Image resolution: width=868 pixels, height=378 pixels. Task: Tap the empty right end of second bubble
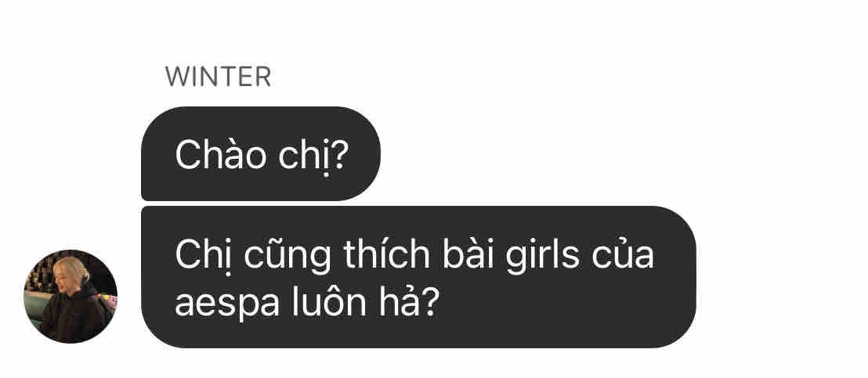(675, 277)
